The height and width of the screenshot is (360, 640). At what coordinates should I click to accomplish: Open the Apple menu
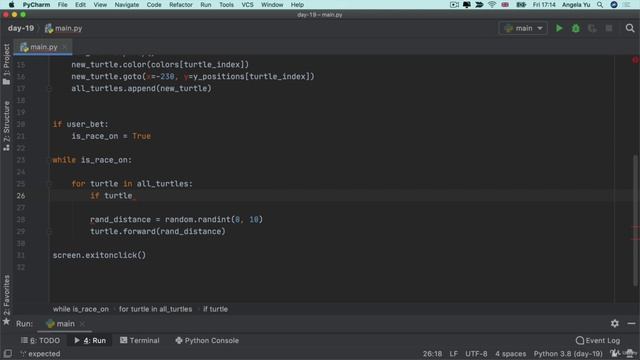(x=11, y=5)
